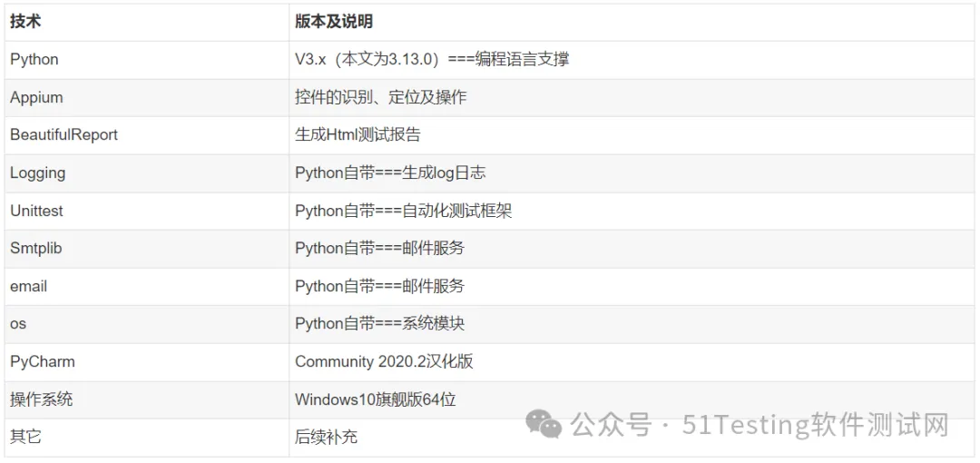Click the '后续补充' cell
980x463 pixels.
[632, 438]
